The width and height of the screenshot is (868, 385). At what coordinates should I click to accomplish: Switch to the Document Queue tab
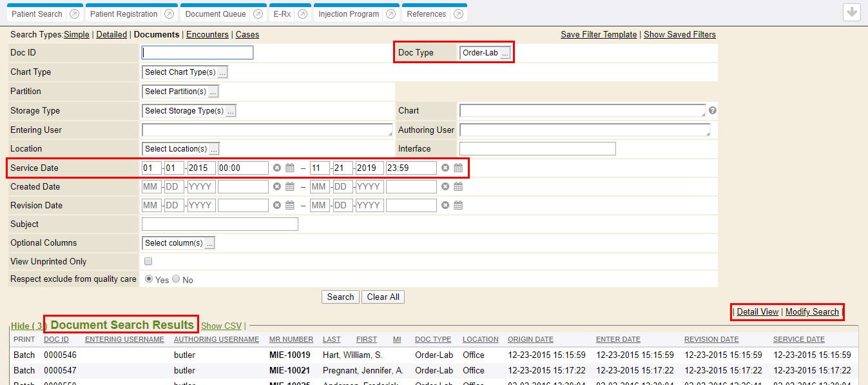(x=215, y=14)
